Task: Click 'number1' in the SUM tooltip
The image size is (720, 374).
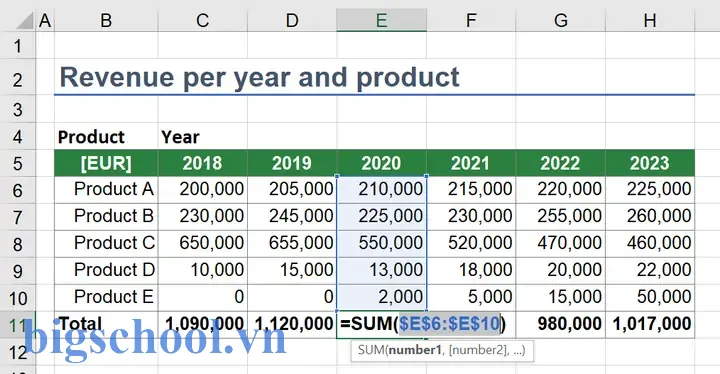Action: [x=415, y=351]
